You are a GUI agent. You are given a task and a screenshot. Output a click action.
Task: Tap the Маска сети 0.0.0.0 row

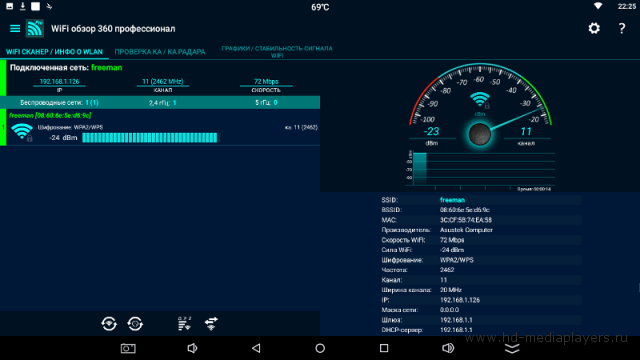481,310
